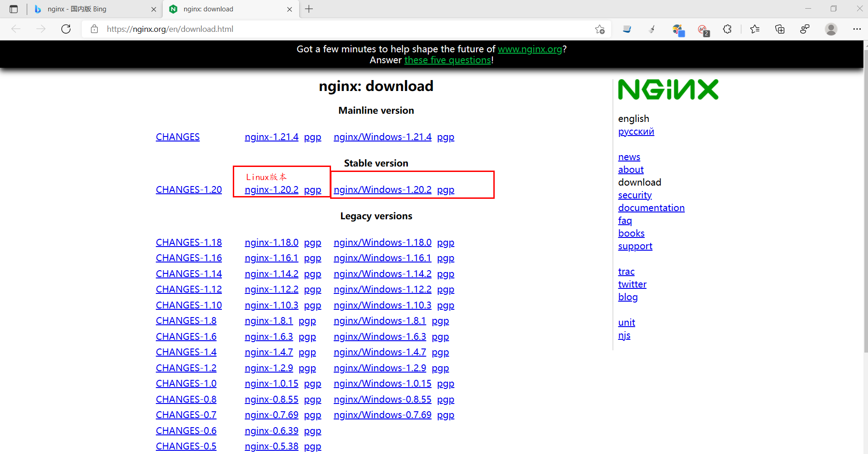Select the nginx: download tab
Image resolution: width=868 pixels, height=454 pixels.
[x=231, y=9]
